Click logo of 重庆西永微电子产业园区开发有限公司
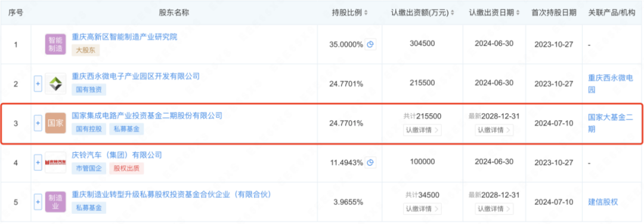The width and height of the screenshot is (644, 224). (55, 84)
